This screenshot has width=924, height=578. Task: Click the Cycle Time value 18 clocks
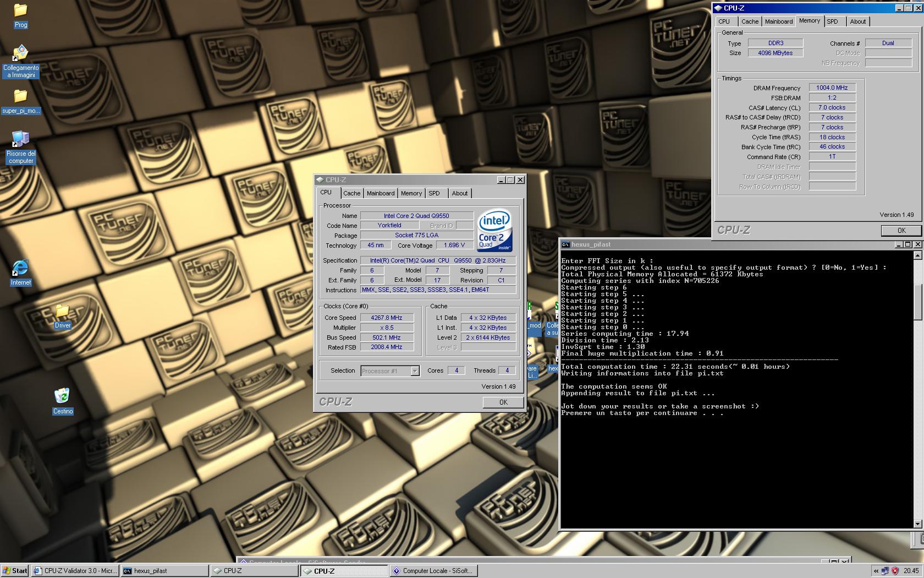(x=832, y=137)
